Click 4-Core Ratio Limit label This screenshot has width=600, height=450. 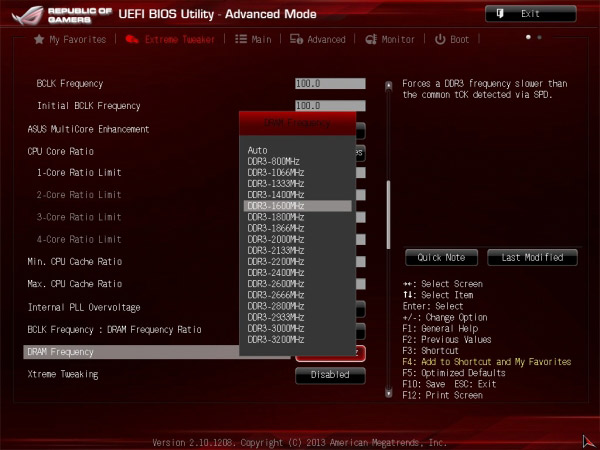79,239
